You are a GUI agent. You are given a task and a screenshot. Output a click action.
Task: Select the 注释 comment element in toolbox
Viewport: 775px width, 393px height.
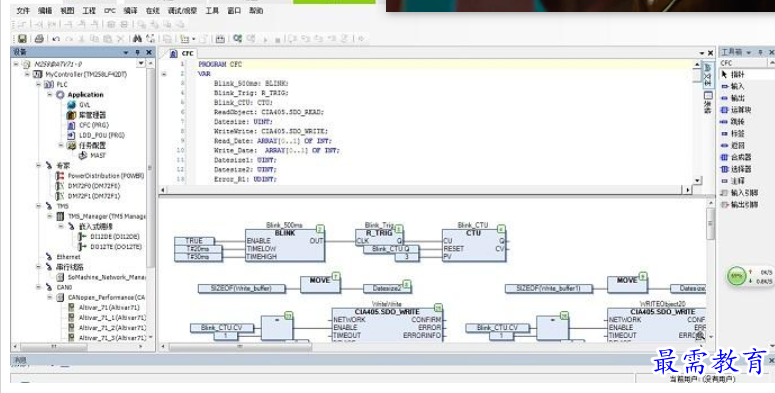tap(733, 181)
